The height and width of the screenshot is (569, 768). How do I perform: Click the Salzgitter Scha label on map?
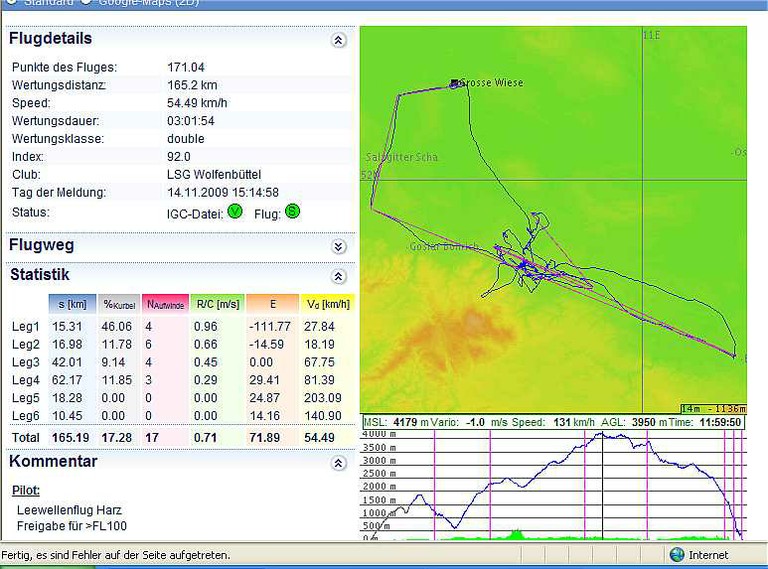coord(402,157)
